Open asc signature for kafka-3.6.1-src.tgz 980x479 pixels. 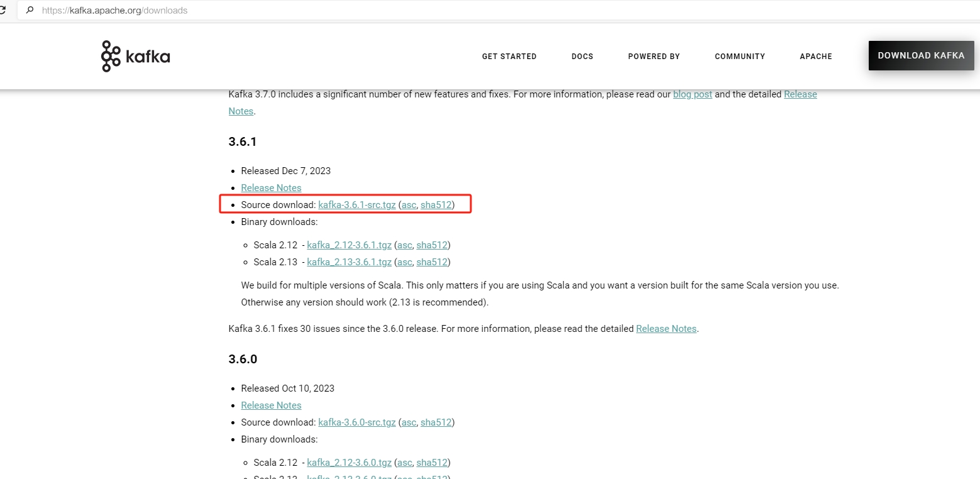click(x=409, y=205)
